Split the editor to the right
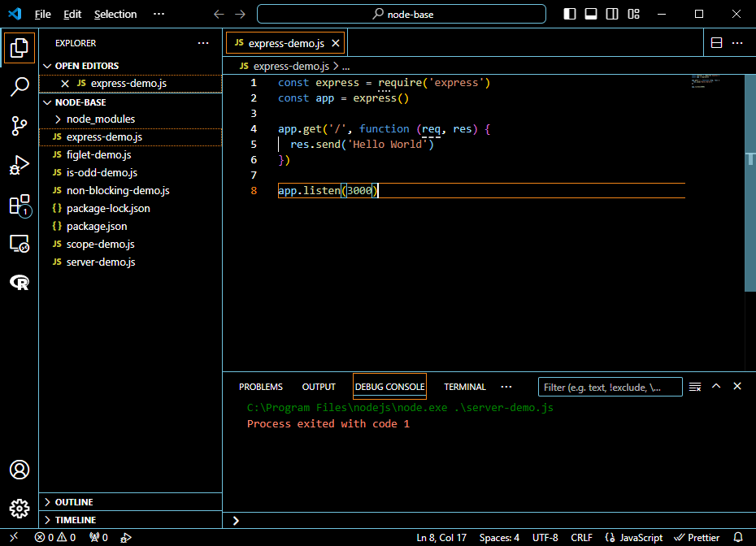The height and width of the screenshot is (546, 756). point(716,43)
